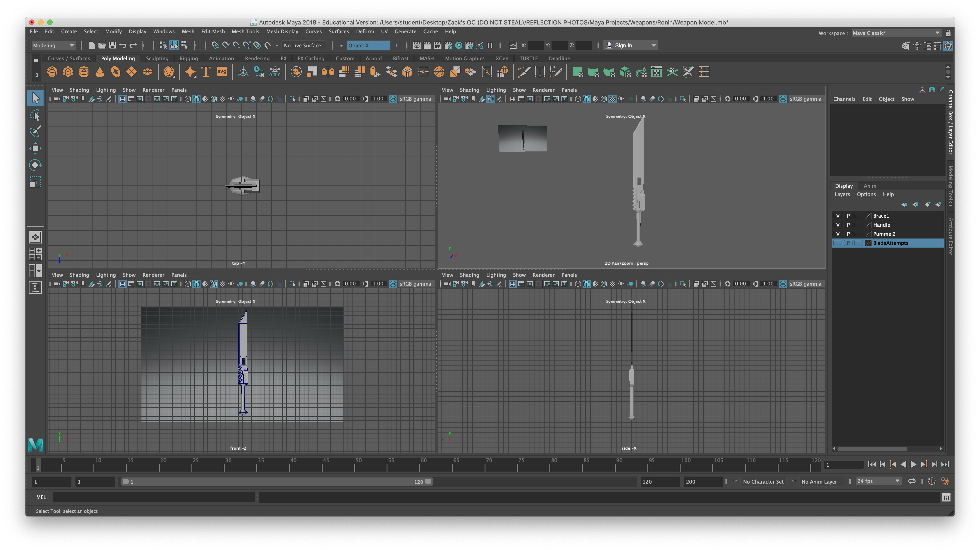The height and width of the screenshot is (550, 980).
Task: Select the Rotate tool in toolbox
Action: (35, 165)
